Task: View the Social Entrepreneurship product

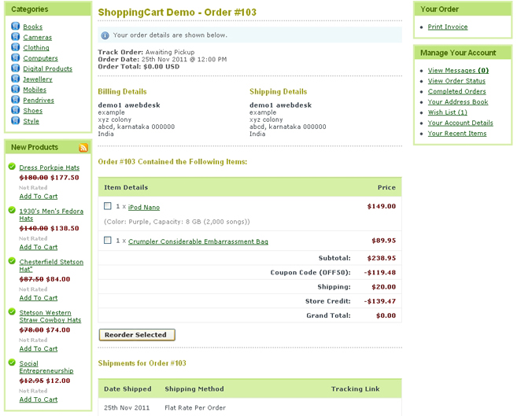Action: [46, 367]
